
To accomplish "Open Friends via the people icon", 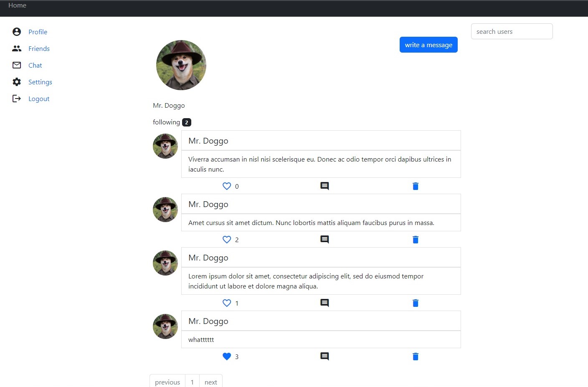I will pyautogui.click(x=17, y=48).
